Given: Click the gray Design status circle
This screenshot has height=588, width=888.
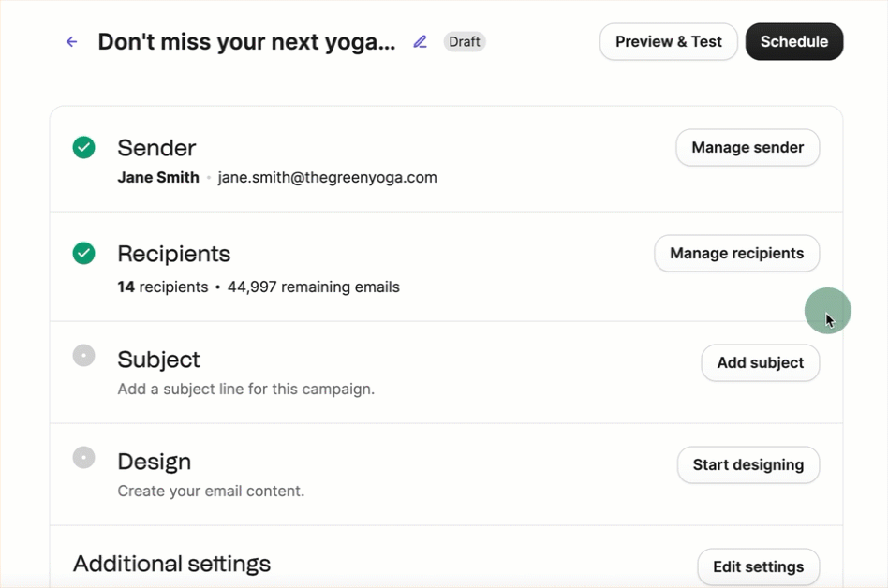Looking at the screenshot, I should (84, 458).
